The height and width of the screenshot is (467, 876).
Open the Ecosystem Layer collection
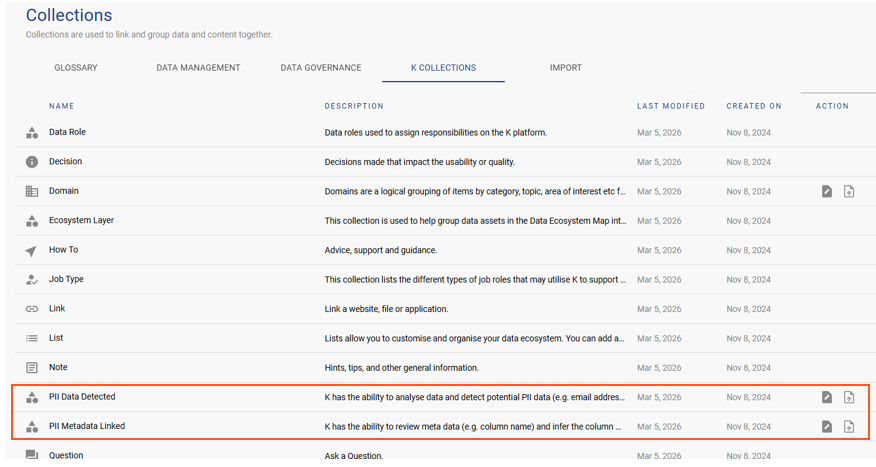[x=81, y=220]
